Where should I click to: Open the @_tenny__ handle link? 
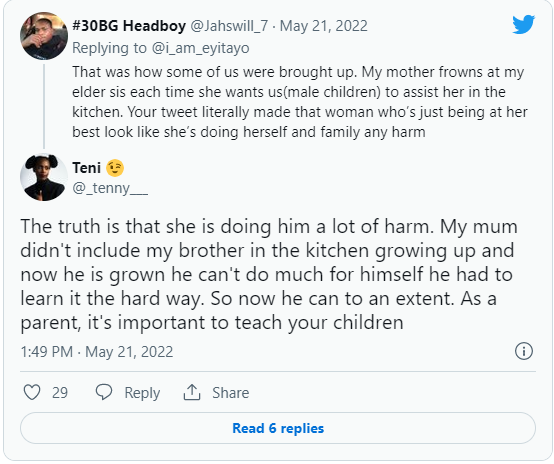pyautogui.click(x=110, y=188)
